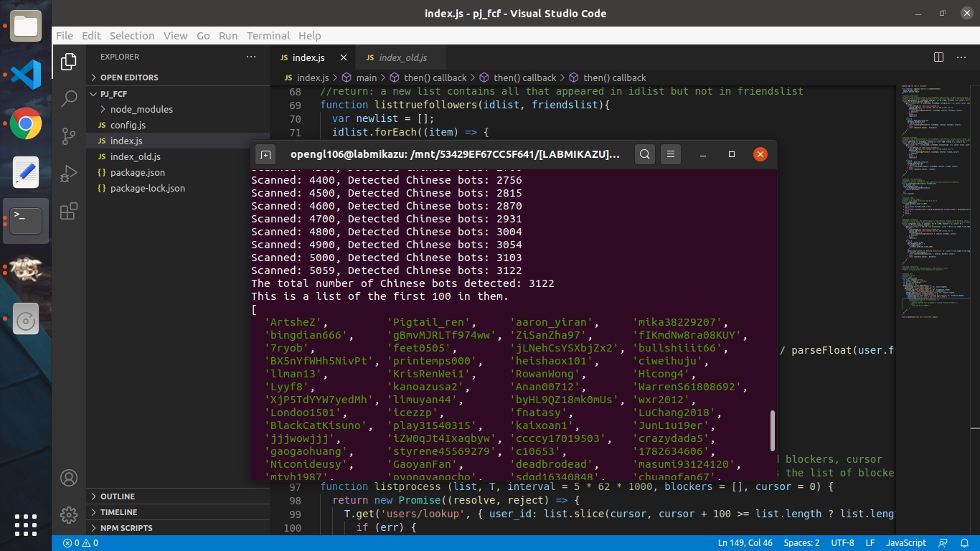Click the terminal search icon
The width and height of the screenshot is (980, 551).
pos(645,154)
